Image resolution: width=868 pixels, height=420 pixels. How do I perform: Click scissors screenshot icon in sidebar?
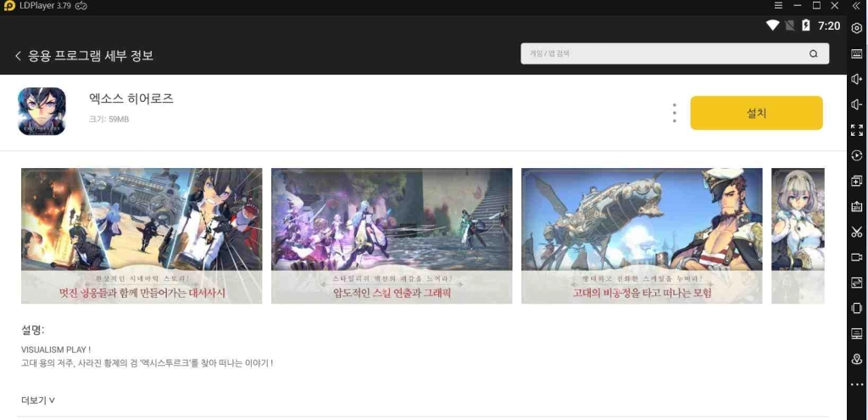pyautogui.click(x=856, y=232)
